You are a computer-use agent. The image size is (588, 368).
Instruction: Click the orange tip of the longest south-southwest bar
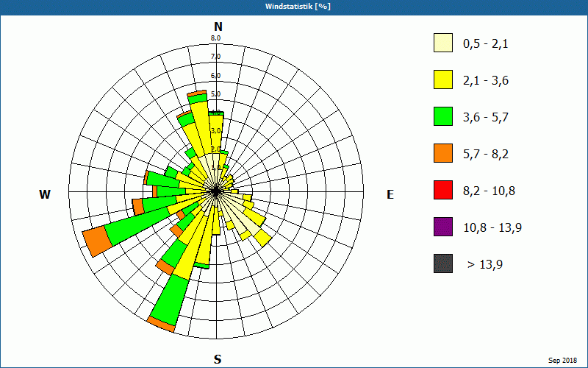(x=161, y=325)
